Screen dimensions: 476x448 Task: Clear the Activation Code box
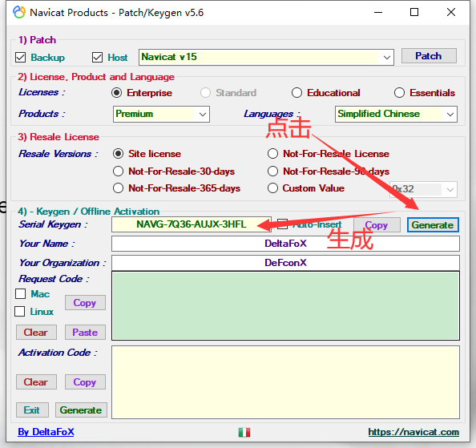pos(36,381)
